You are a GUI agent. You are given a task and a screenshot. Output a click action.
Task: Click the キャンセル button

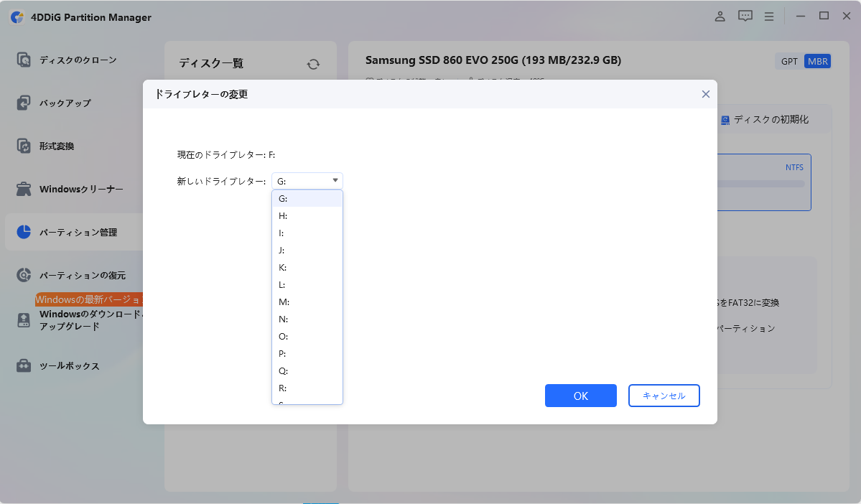point(664,396)
